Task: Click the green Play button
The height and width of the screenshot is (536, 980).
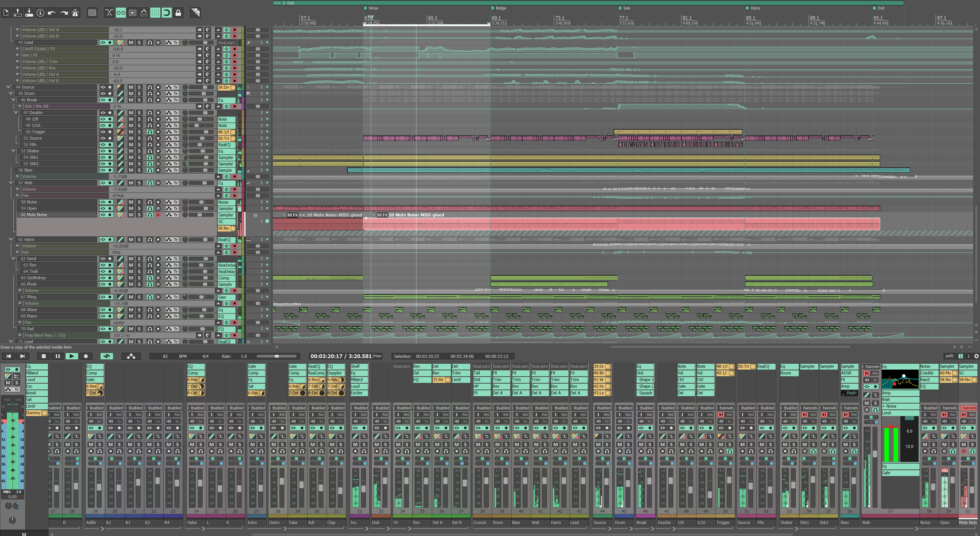Action: [71, 357]
